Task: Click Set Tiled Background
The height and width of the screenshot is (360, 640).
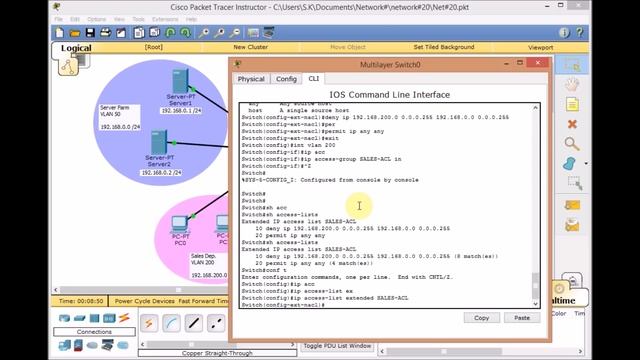Action: pyautogui.click(x=444, y=47)
